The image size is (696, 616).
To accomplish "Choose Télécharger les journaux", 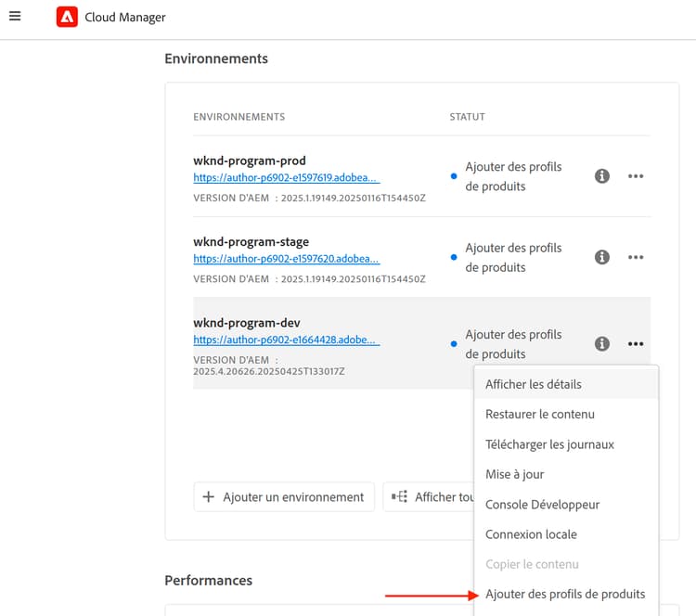I will click(566, 444).
